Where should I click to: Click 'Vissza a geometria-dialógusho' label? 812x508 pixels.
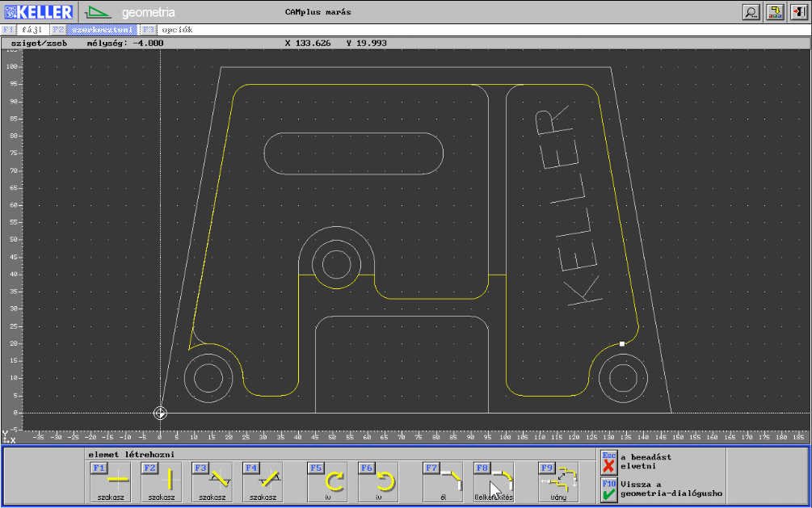click(x=671, y=489)
